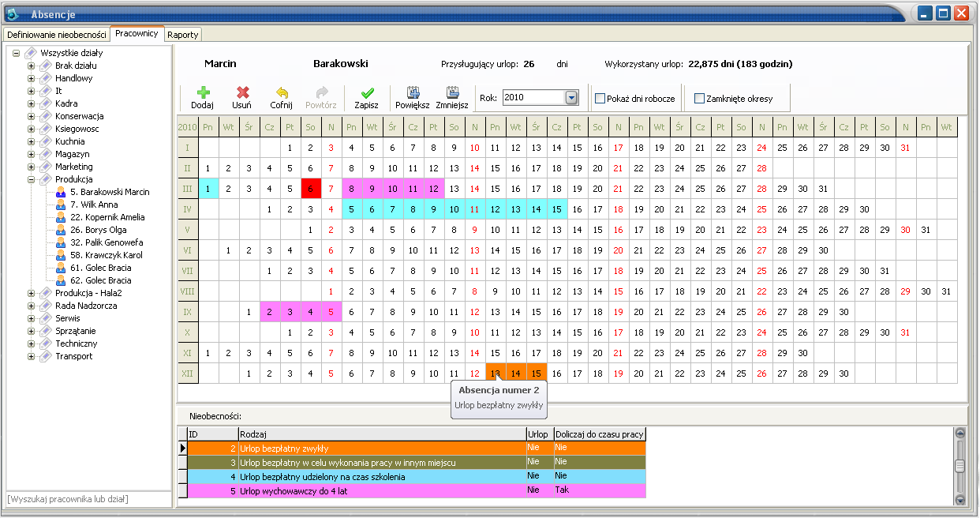Select employee 62. Golec Bracia

(100, 280)
